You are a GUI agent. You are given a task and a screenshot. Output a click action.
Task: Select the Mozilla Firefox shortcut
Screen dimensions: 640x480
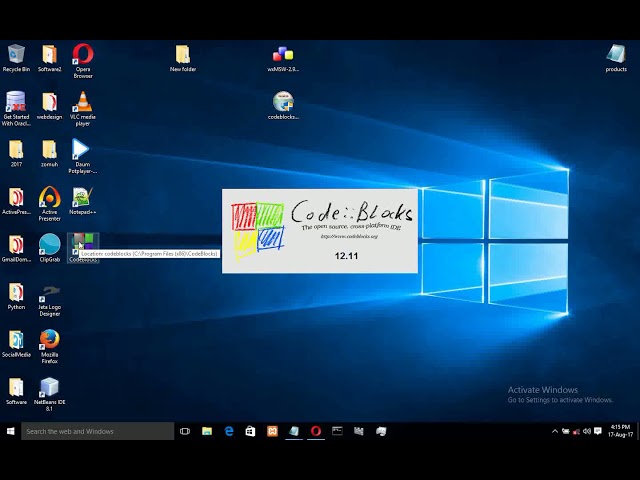tap(49, 347)
